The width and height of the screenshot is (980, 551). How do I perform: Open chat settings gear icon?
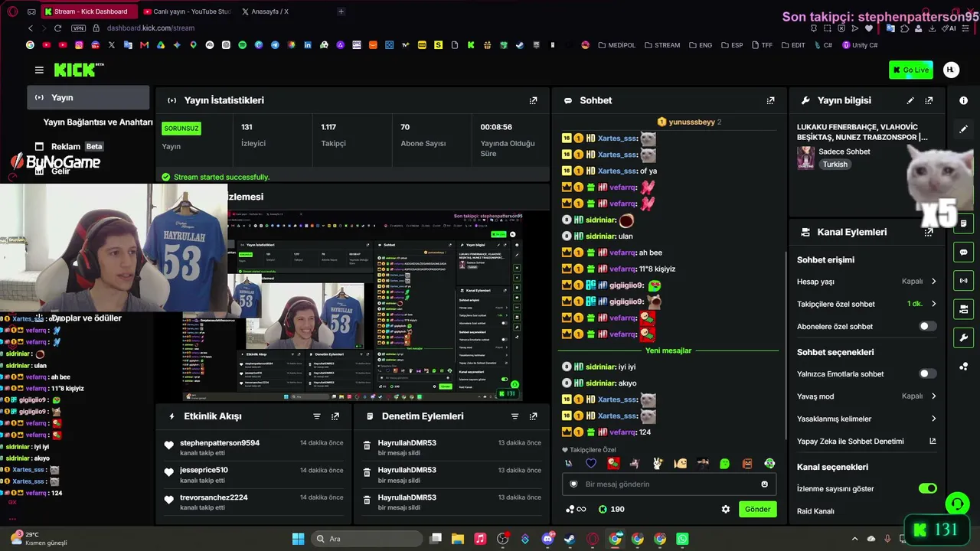tap(726, 509)
